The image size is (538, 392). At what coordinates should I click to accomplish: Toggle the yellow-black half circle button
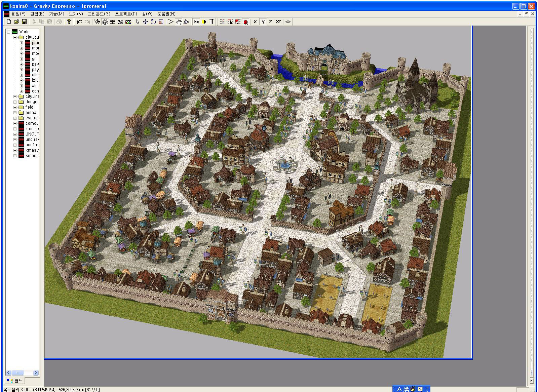tap(204, 22)
